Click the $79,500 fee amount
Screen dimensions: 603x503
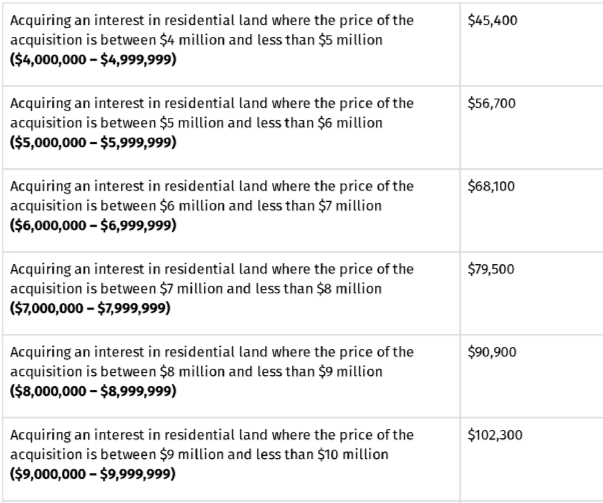click(x=492, y=269)
